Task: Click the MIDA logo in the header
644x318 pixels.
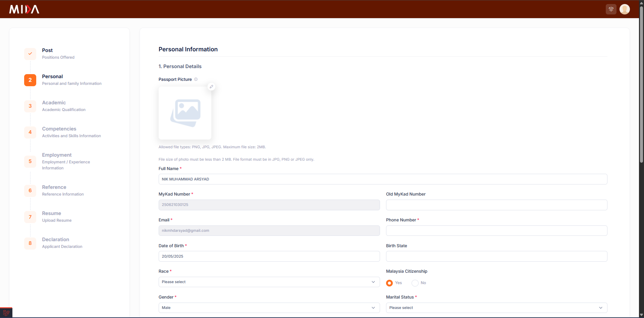Action: click(23, 9)
